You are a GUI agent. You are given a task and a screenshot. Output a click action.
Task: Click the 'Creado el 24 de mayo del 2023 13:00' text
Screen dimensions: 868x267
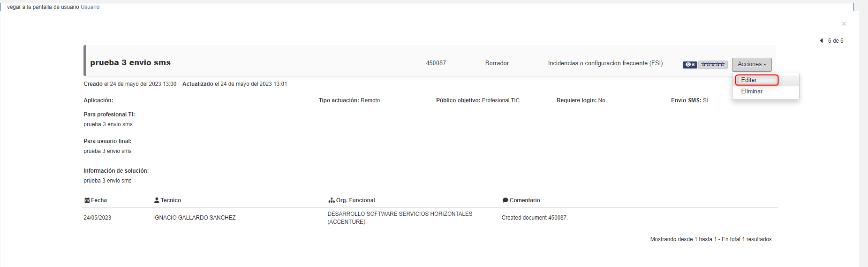(130, 84)
